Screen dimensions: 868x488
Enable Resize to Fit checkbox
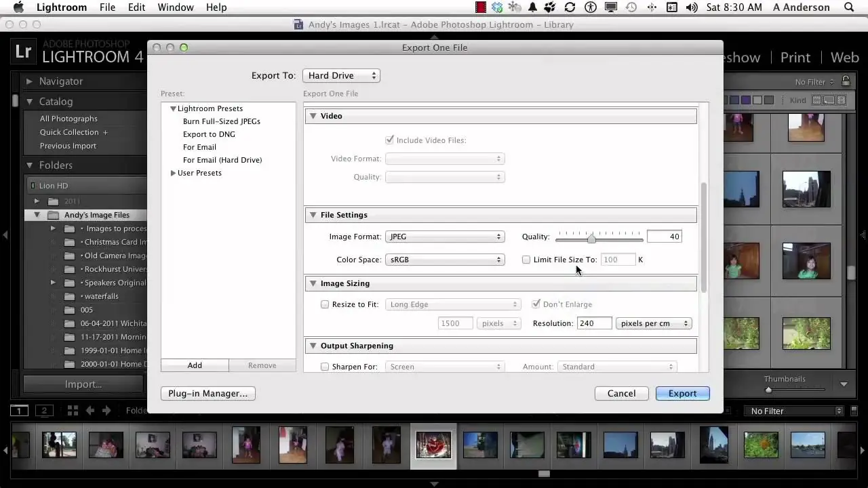(325, 304)
